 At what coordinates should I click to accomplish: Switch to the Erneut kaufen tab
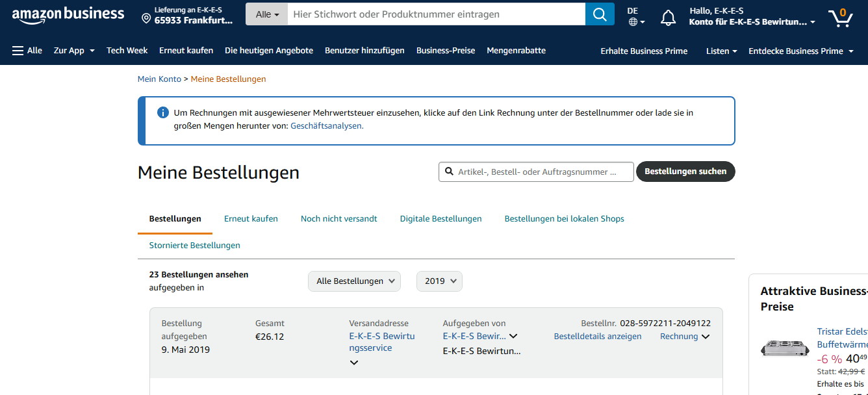click(x=251, y=219)
